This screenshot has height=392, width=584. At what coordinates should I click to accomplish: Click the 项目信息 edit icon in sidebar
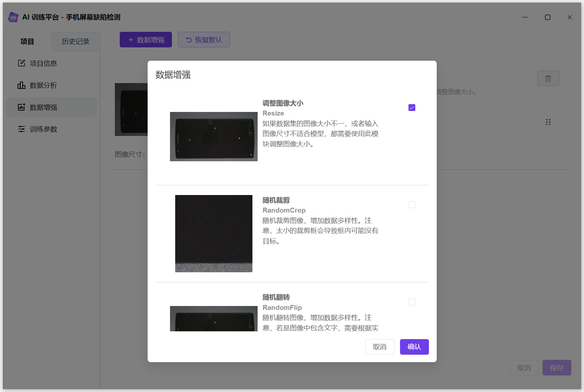pos(21,63)
